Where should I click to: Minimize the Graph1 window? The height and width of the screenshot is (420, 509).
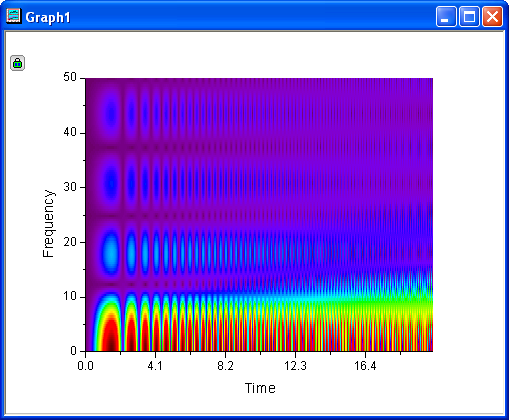[446, 16]
